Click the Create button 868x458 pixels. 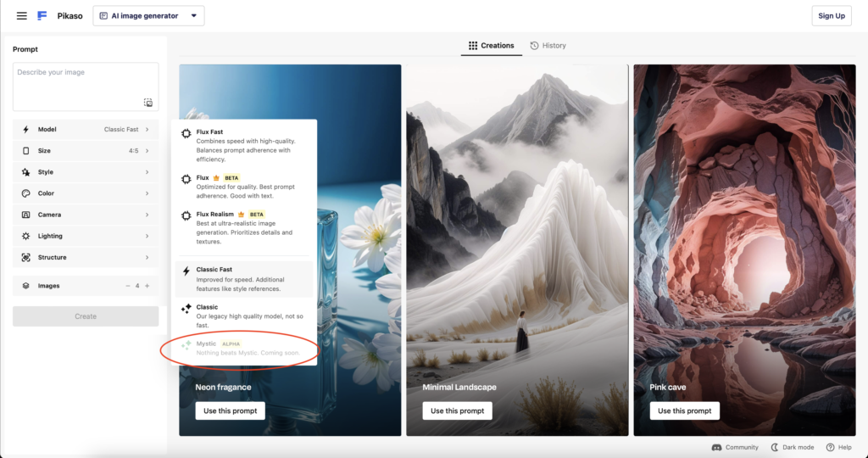(x=86, y=316)
